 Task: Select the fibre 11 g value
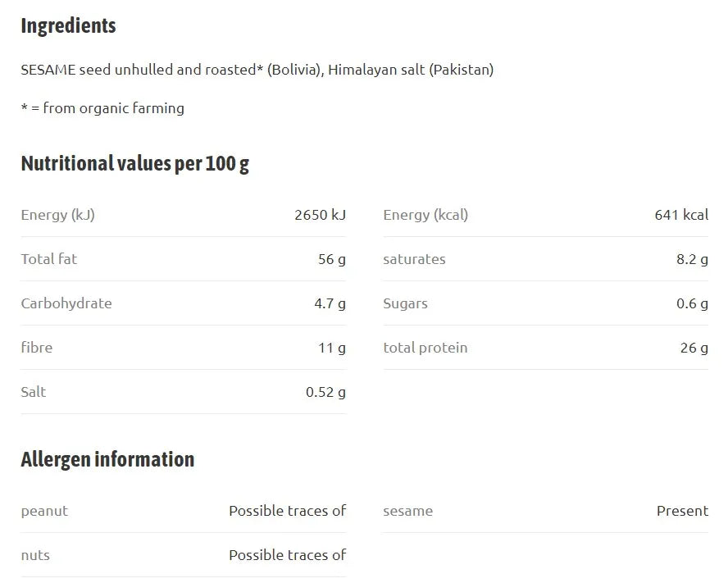coord(332,348)
